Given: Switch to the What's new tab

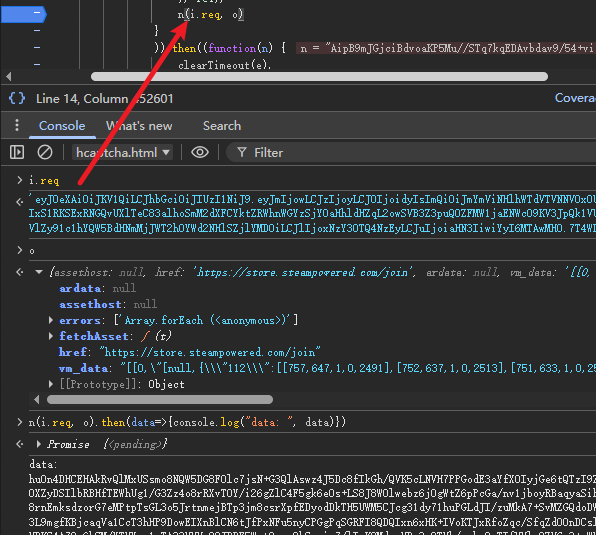Looking at the screenshot, I should pos(139,126).
